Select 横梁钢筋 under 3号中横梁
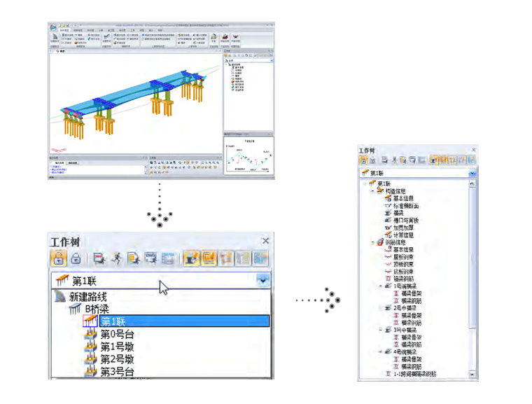The height and width of the screenshot is (404, 532). click(x=411, y=344)
